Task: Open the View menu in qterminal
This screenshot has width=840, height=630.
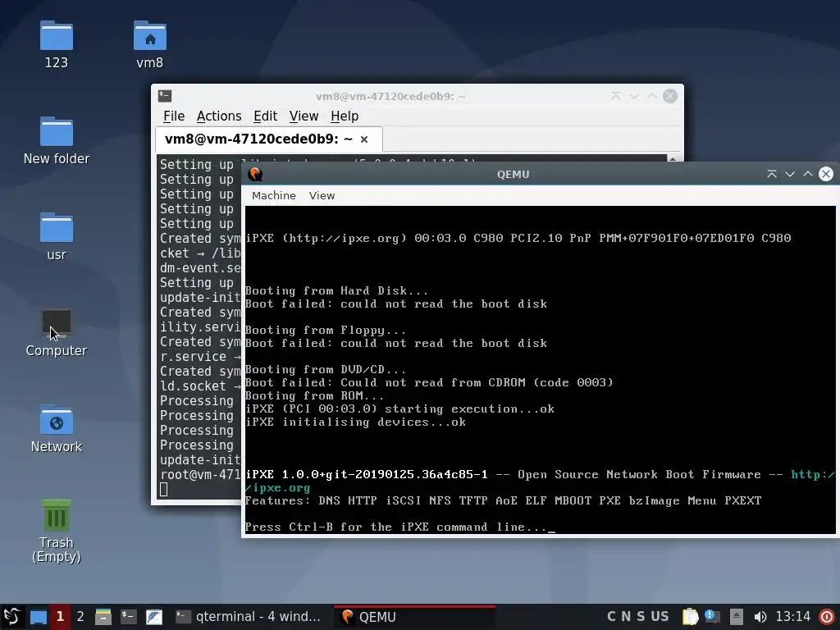Action: click(x=304, y=116)
